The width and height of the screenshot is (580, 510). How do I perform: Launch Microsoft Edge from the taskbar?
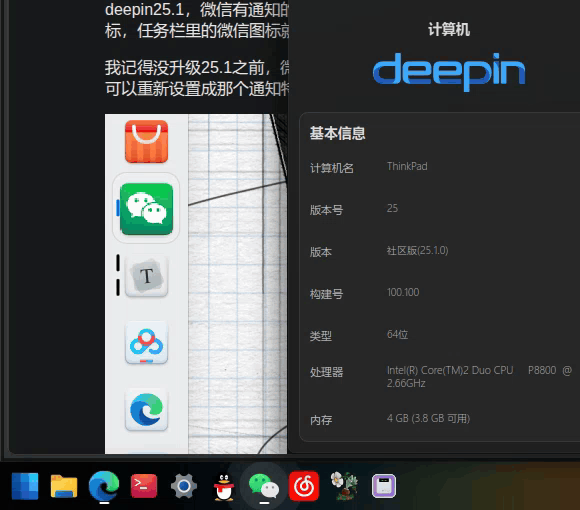tap(104, 485)
